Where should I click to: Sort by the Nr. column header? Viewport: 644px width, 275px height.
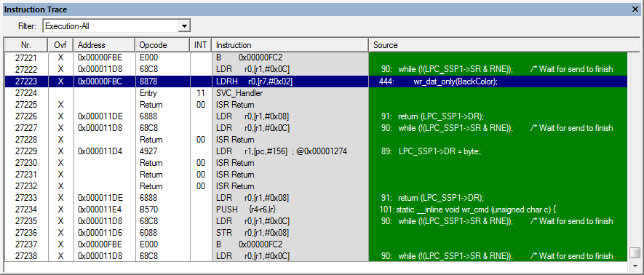tap(26, 45)
